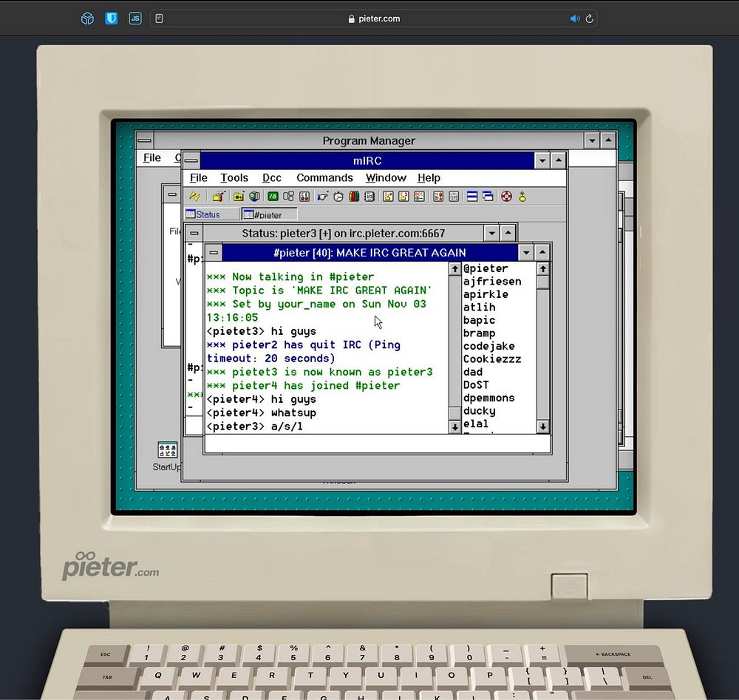Open the lifebuoy Help icon
The image size is (739, 700).
pos(507,197)
